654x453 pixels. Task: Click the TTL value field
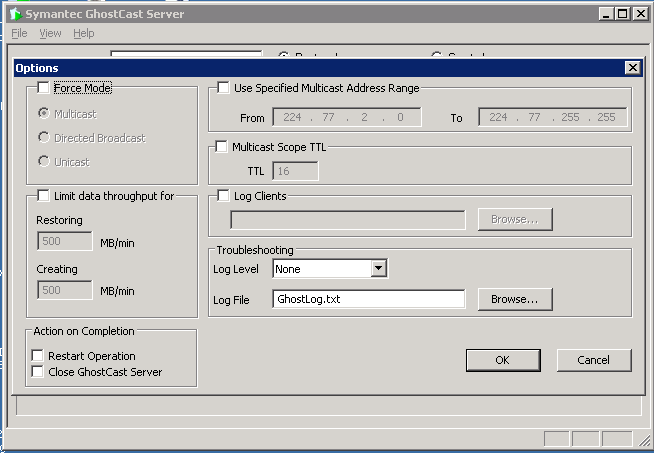[x=295, y=171]
